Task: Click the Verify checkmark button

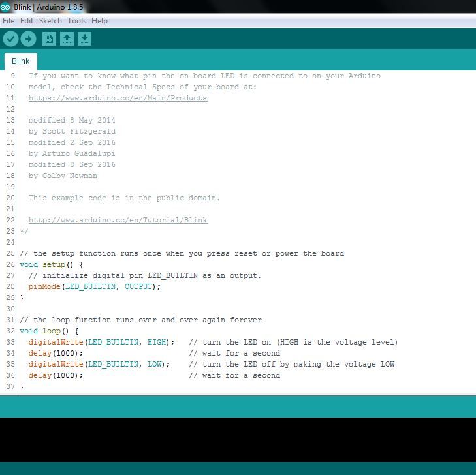Action: pyautogui.click(x=10, y=39)
